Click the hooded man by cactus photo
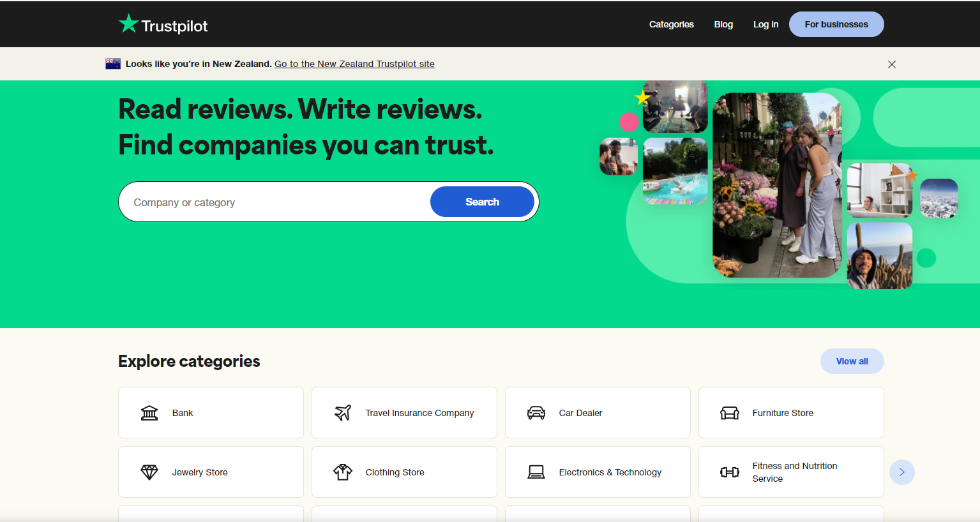This screenshot has height=522, width=980. [x=880, y=256]
